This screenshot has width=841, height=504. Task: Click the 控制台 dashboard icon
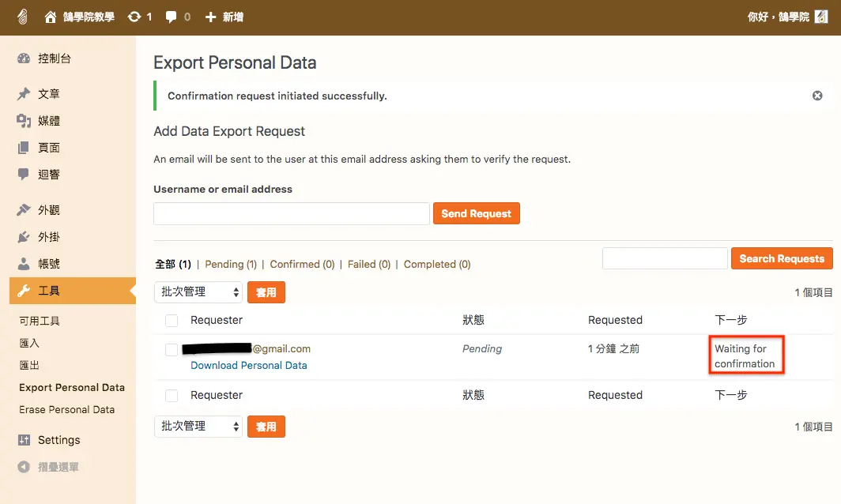(x=24, y=58)
